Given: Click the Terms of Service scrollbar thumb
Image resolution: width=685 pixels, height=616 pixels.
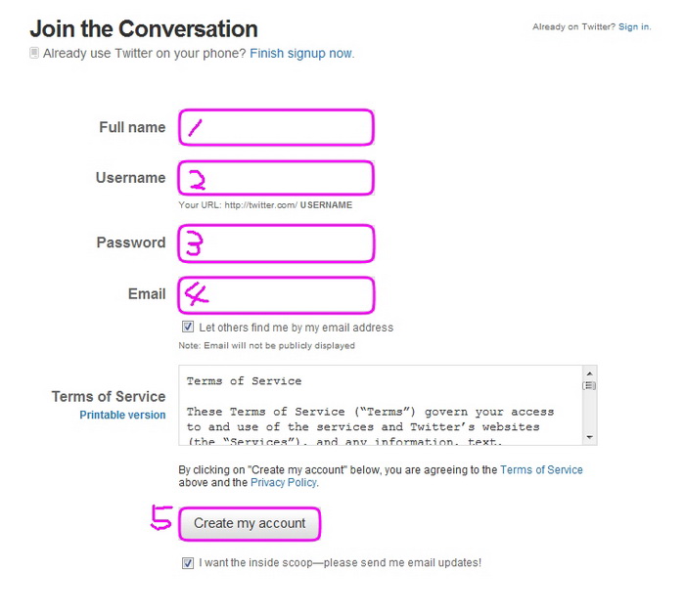Looking at the screenshot, I should pyautogui.click(x=589, y=385).
